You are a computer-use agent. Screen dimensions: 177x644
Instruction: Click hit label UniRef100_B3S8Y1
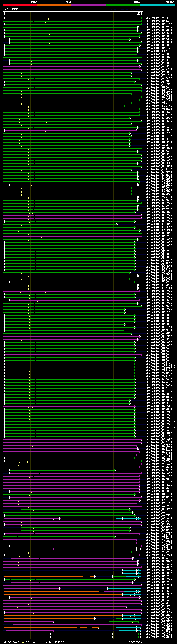[159, 106]
